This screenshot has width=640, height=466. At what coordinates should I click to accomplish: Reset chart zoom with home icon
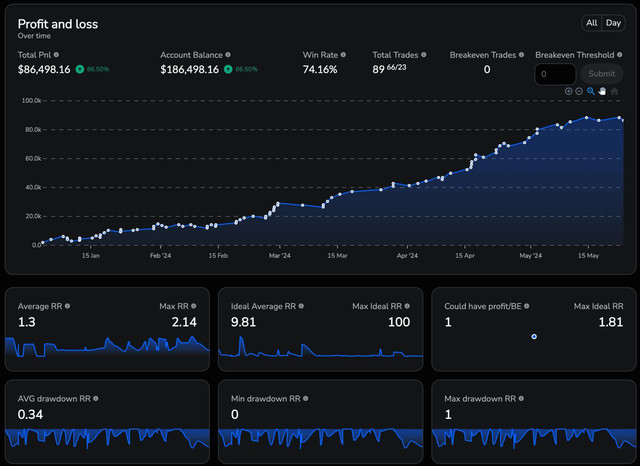click(614, 91)
